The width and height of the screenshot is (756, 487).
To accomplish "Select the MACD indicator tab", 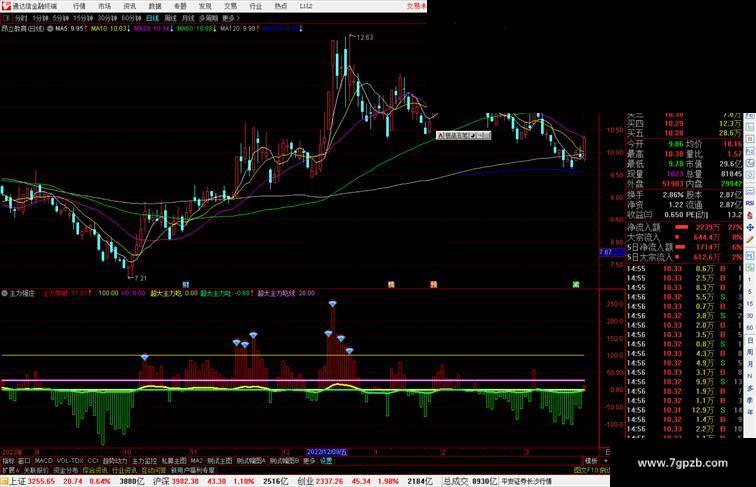I will tap(43, 461).
